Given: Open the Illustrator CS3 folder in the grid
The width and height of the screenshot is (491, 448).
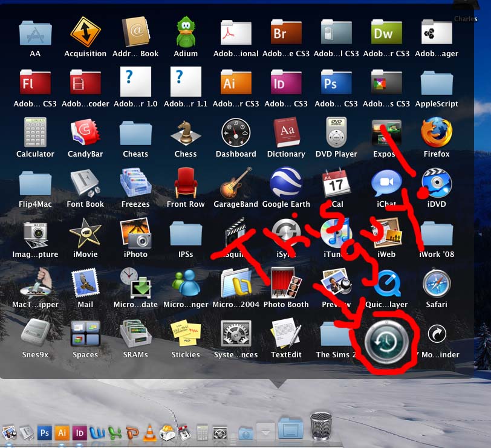Looking at the screenshot, I should pyautogui.click(x=236, y=82).
